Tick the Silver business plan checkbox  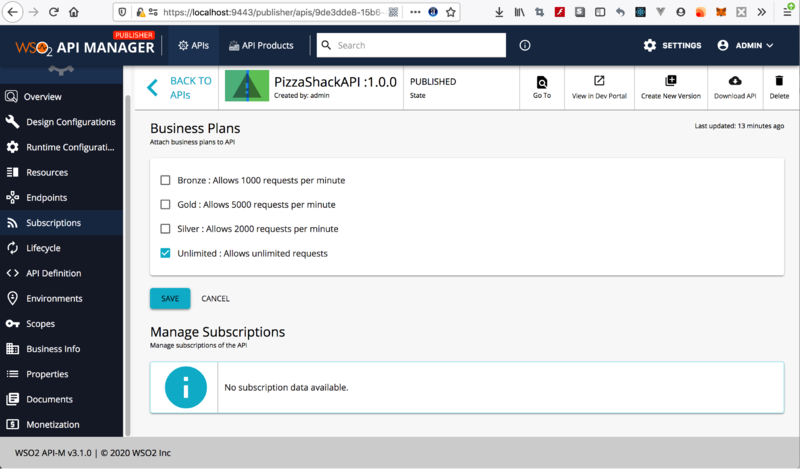coord(166,229)
